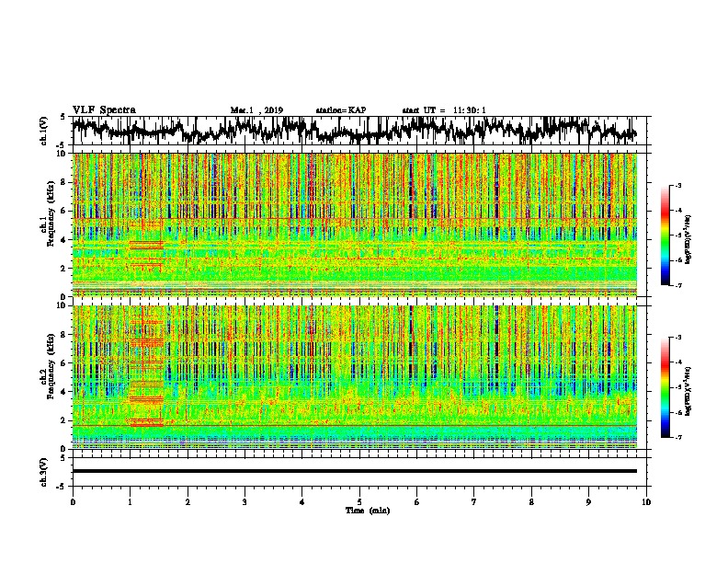Click the time-axis tick label '2'

point(188,502)
